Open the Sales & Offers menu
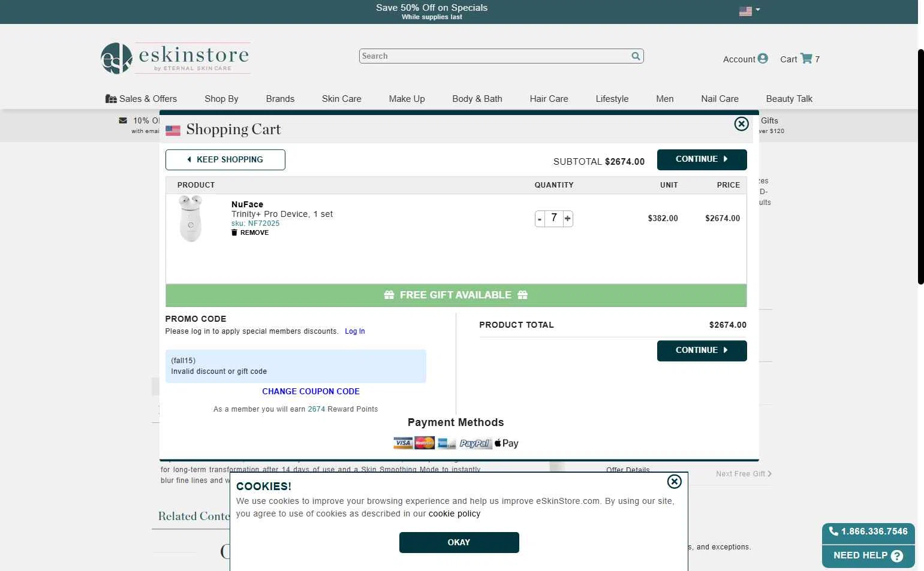This screenshot has height=571, width=924. pos(141,99)
